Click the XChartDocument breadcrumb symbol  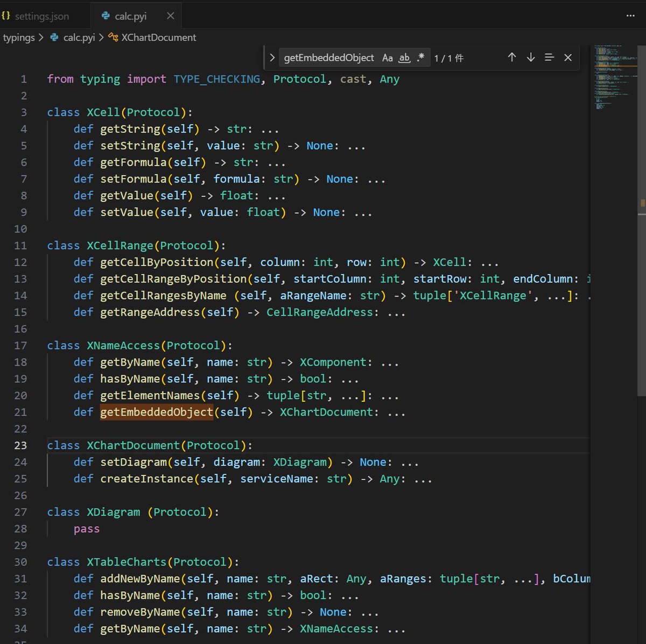[159, 38]
